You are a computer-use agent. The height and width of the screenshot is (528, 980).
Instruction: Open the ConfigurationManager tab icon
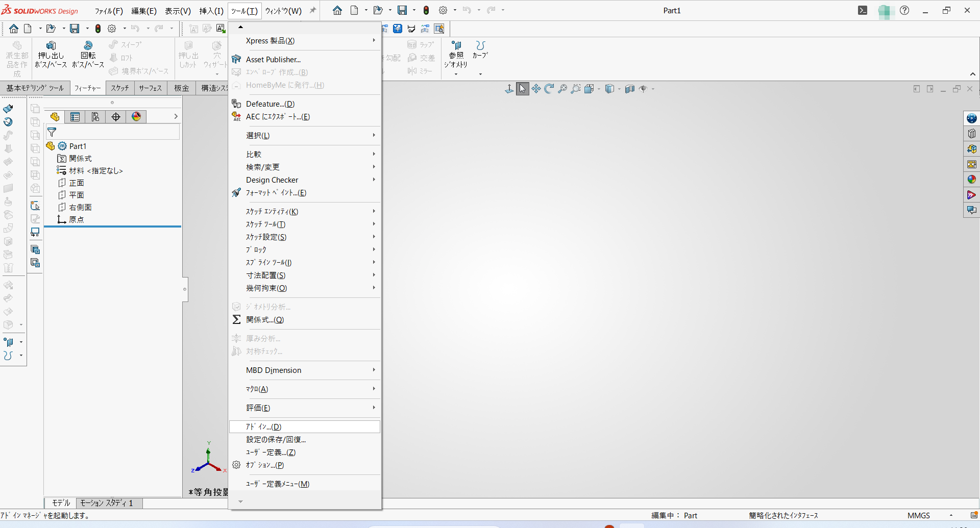[95, 117]
